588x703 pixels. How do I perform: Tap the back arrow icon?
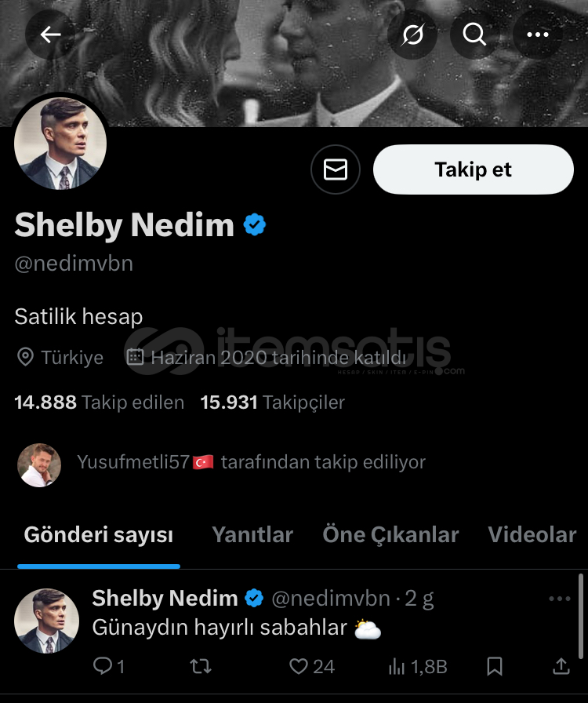(50, 34)
